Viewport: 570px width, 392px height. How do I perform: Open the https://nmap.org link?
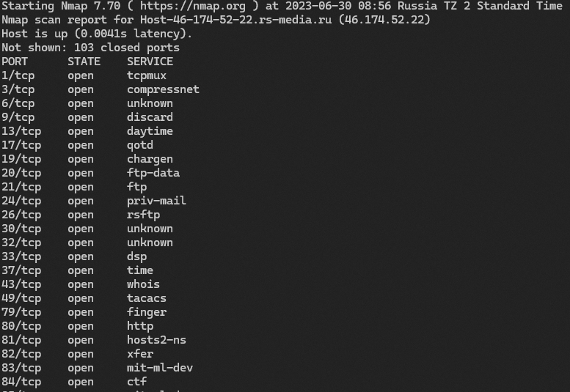pos(193,6)
